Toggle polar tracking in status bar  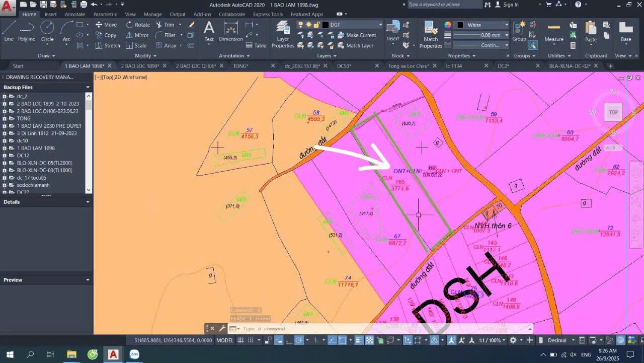pyautogui.click(x=299, y=340)
